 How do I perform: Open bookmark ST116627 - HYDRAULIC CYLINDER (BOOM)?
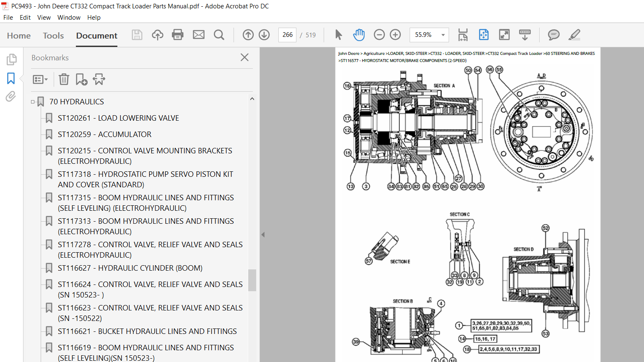(x=130, y=268)
